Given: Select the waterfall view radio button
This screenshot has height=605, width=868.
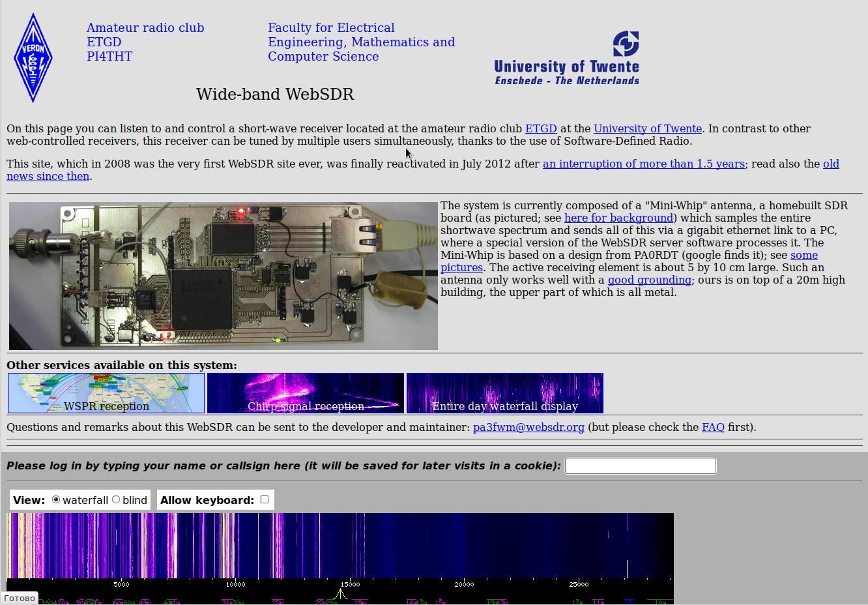Looking at the screenshot, I should tap(56, 499).
